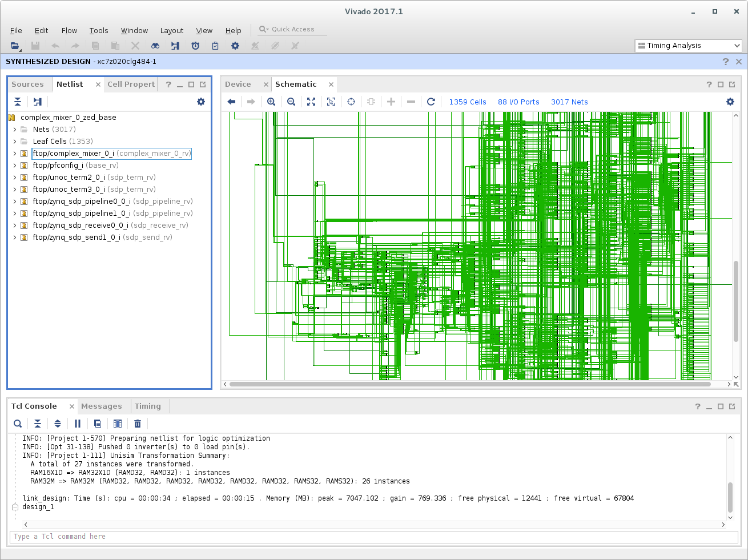Open the Timing Analysis layout dropdown
The height and width of the screenshot is (560, 748).
pos(688,46)
